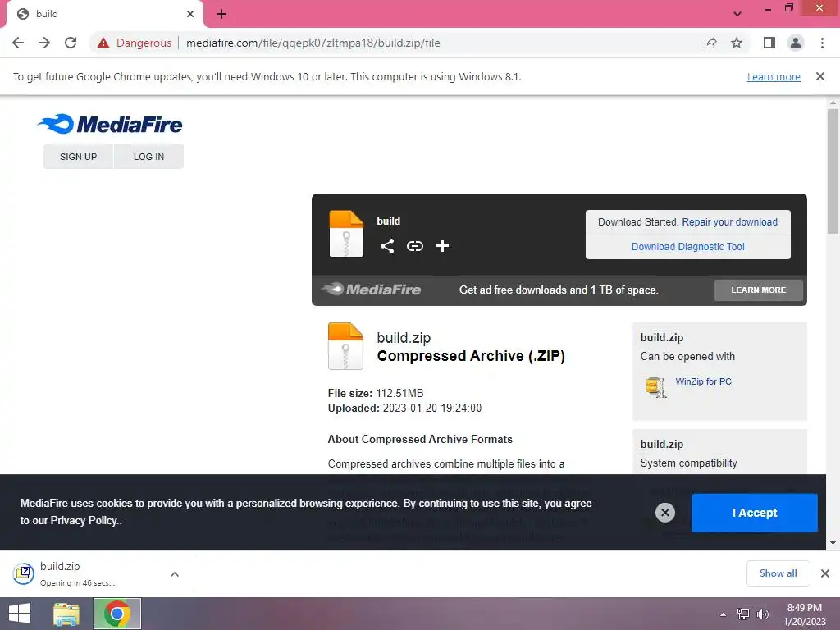This screenshot has width=840, height=630.
Task: Open a new browser tab
Action: tap(221, 14)
